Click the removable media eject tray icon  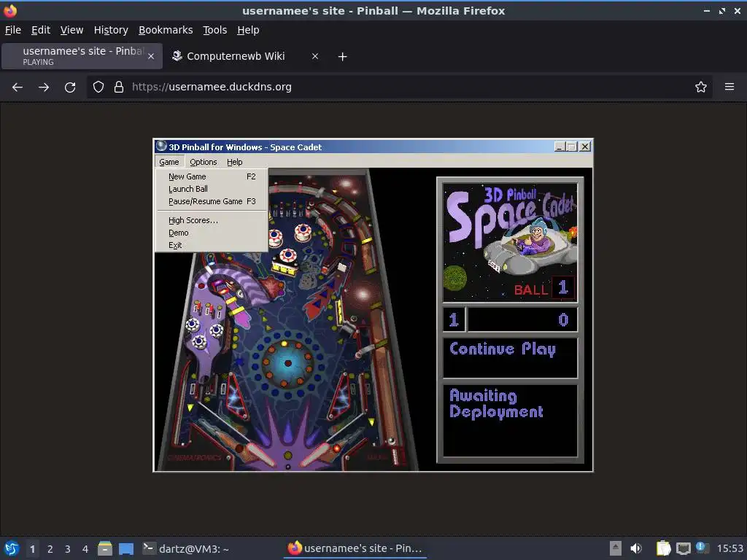tap(616, 549)
